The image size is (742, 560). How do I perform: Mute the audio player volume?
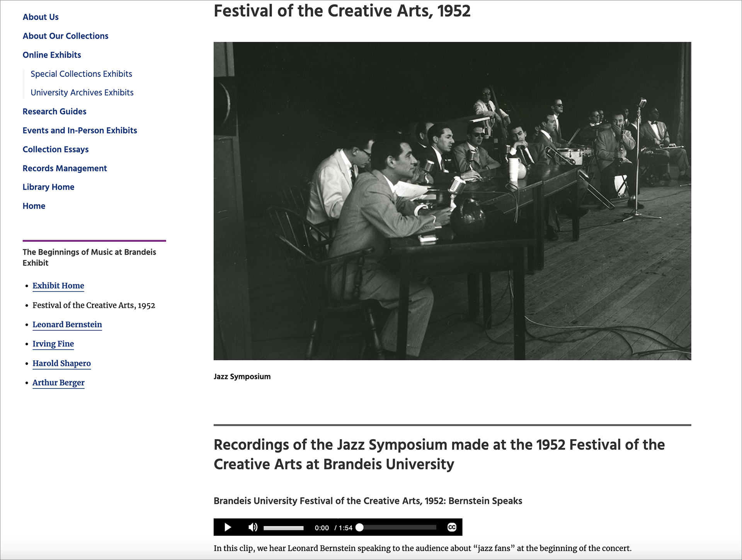coord(253,527)
